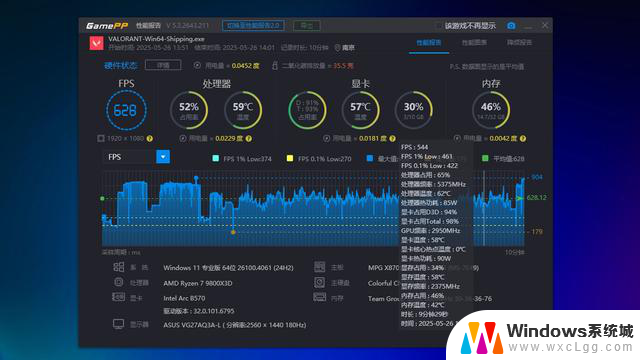
Task: Click the help icon beside 0.0042 power value
Action: coord(523,139)
